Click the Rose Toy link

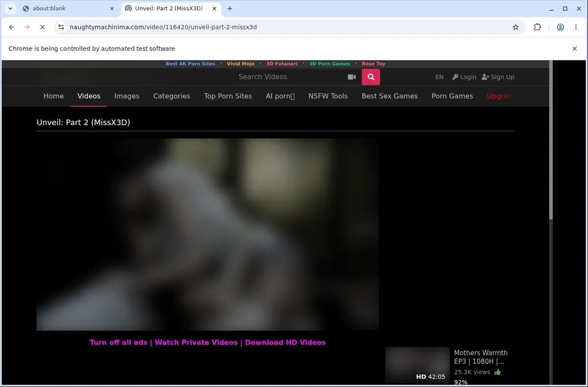pos(373,64)
